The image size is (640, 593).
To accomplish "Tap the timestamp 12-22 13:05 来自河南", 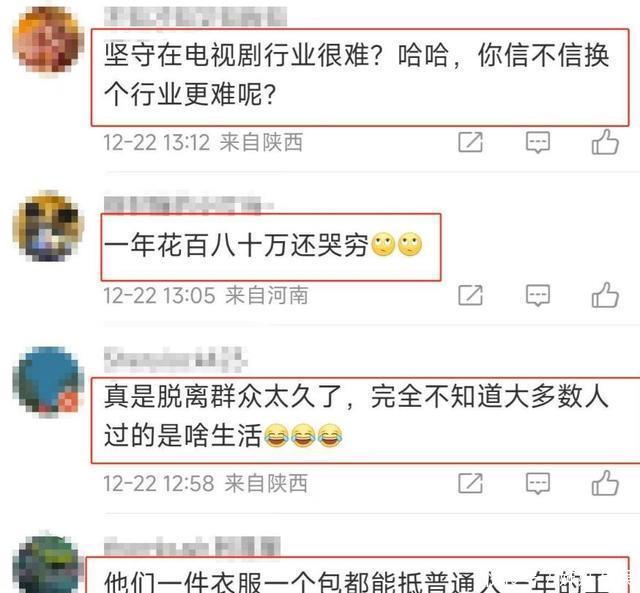I will (x=206, y=295).
